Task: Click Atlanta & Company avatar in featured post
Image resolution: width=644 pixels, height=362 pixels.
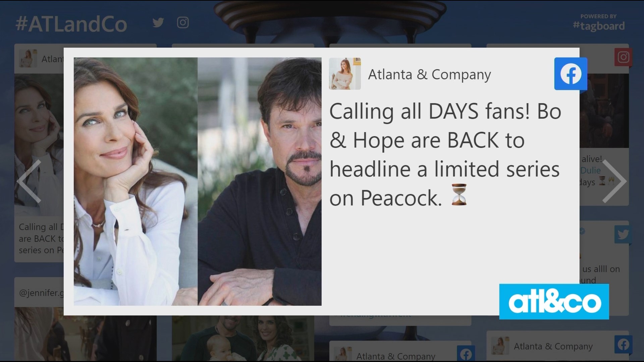Action: [x=345, y=74]
